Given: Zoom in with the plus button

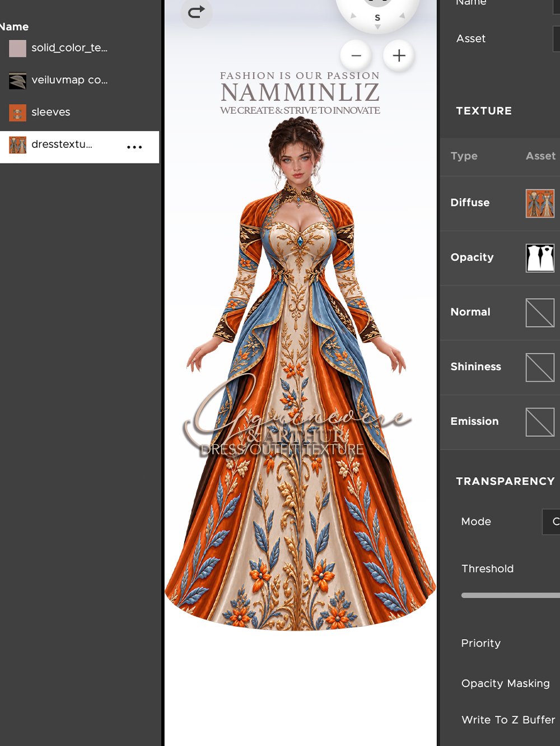Looking at the screenshot, I should pyautogui.click(x=399, y=55).
